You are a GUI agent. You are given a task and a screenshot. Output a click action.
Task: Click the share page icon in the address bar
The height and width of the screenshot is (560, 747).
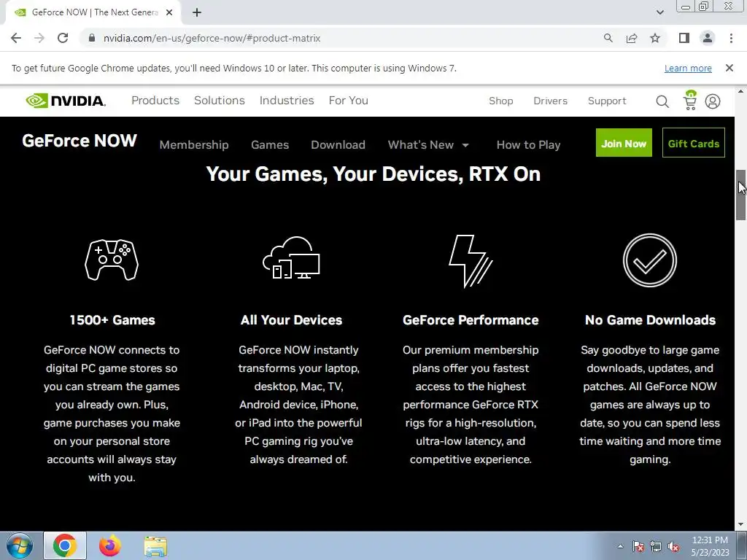[x=632, y=38]
